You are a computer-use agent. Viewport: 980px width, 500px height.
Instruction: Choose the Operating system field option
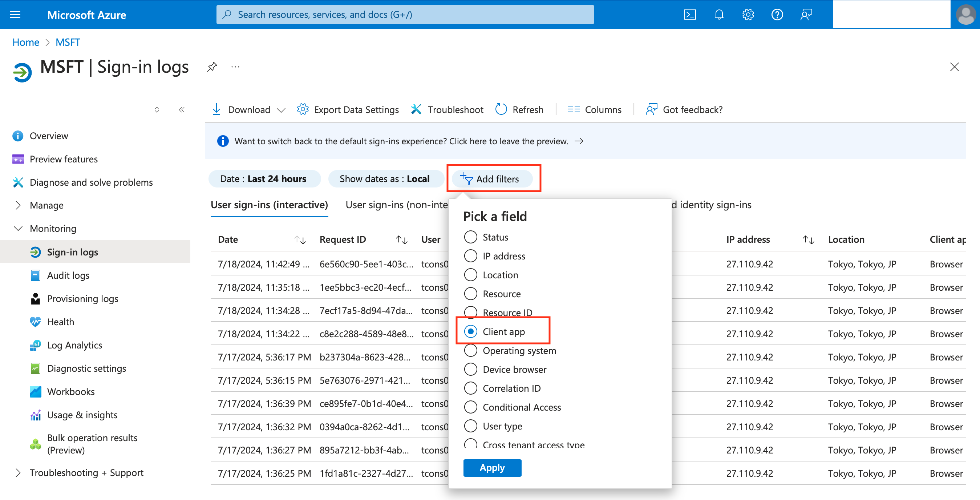coord(471,350)
